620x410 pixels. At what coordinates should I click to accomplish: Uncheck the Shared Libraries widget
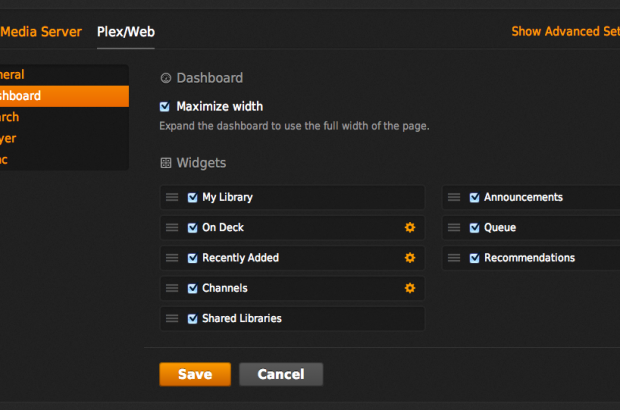[x=192, y=318]
